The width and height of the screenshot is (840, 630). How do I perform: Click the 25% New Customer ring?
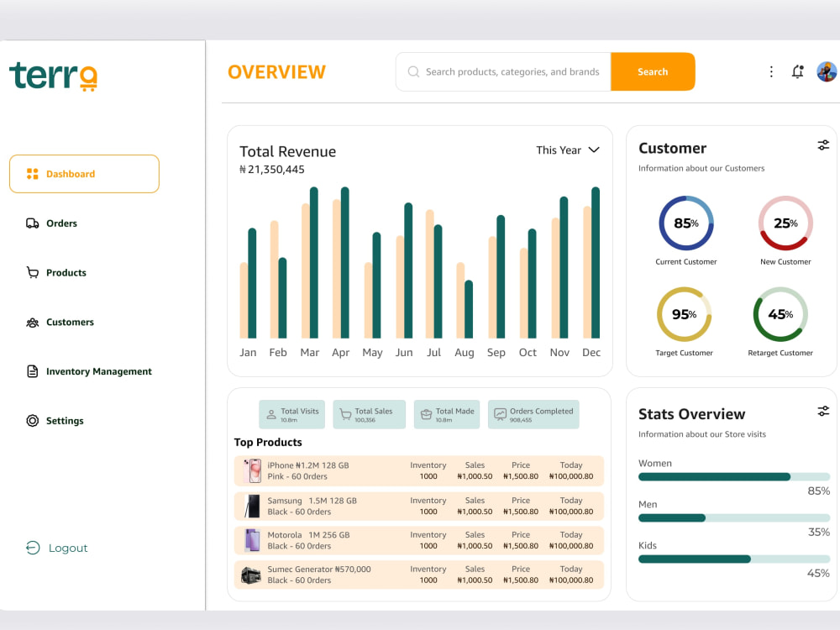pos(785,223)
